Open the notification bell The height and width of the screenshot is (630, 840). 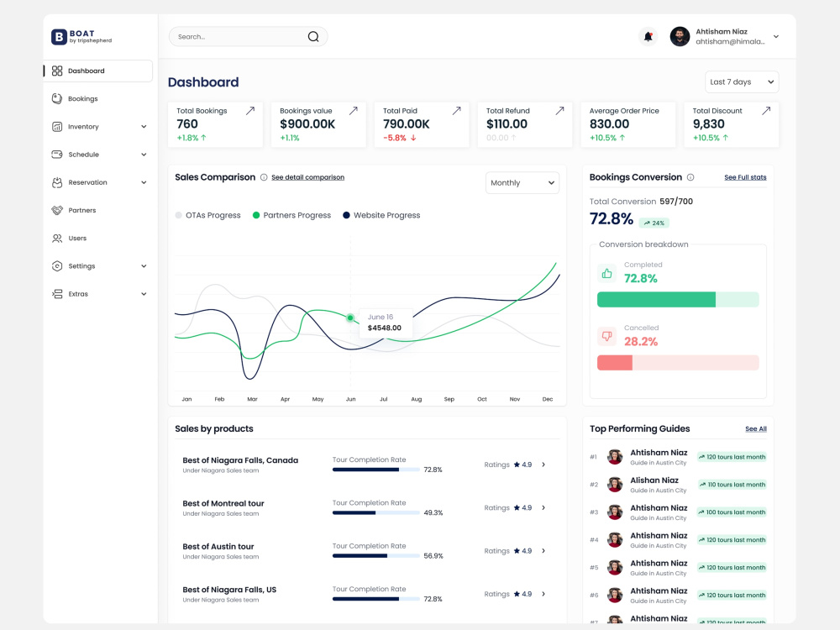pyautogui.click(x=648, y=36)
